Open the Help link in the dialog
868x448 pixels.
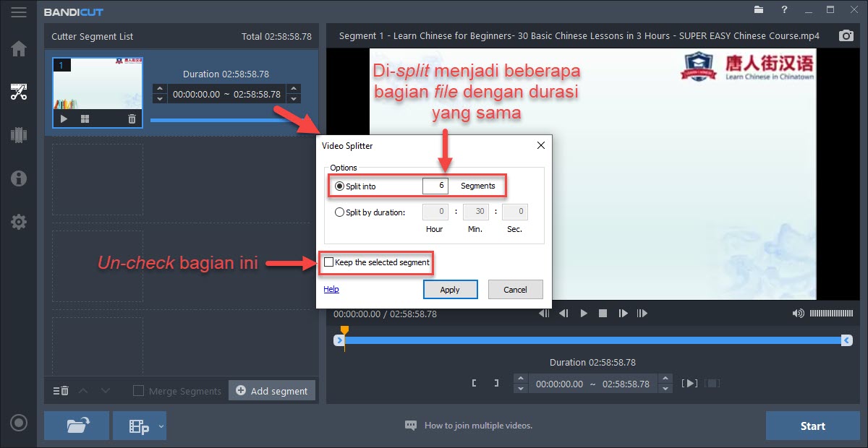(331, 289)
